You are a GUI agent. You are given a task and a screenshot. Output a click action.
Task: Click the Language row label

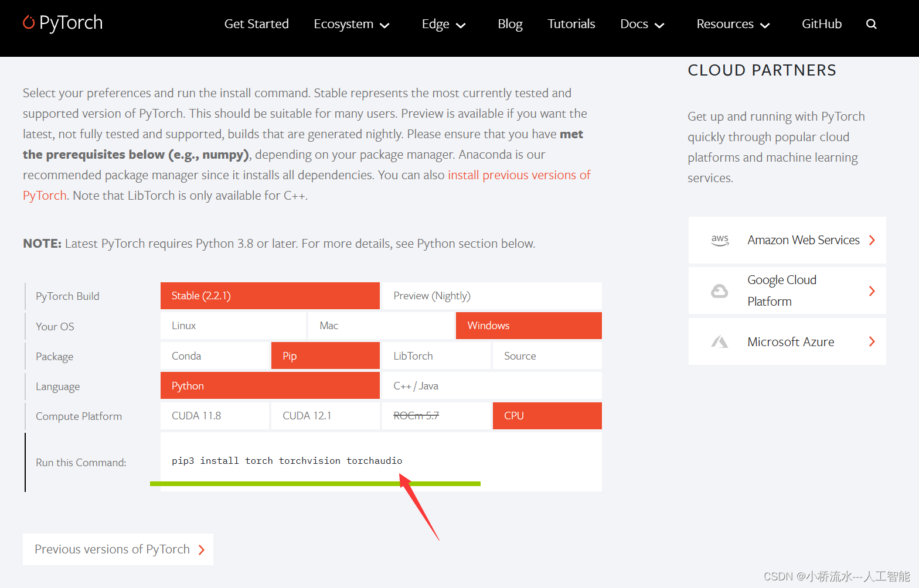click(x=57, y=387)
